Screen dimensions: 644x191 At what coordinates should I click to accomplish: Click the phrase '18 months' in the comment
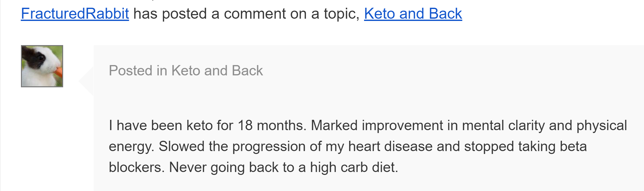coord(272,125)
